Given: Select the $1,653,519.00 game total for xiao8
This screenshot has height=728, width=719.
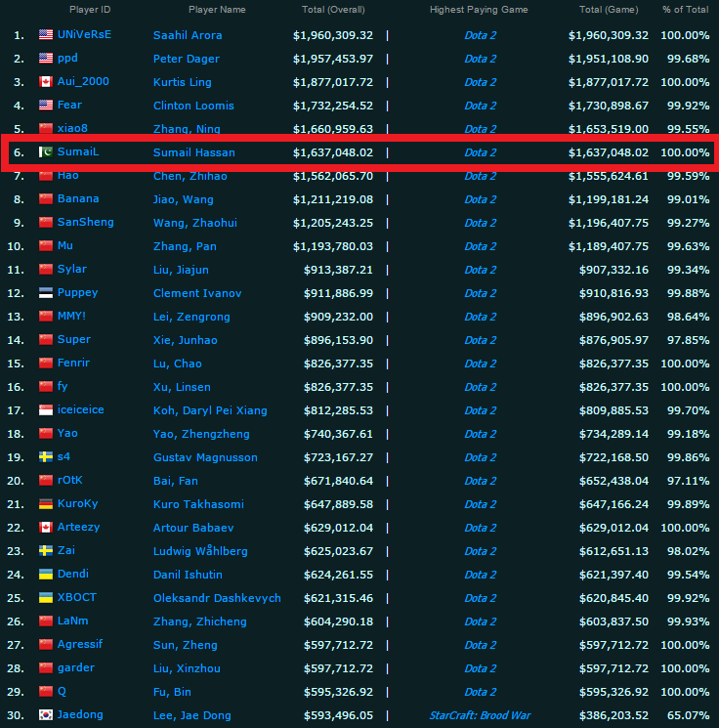Looking at the screenshot, I should pyautogui.click(x=608, y=129).
